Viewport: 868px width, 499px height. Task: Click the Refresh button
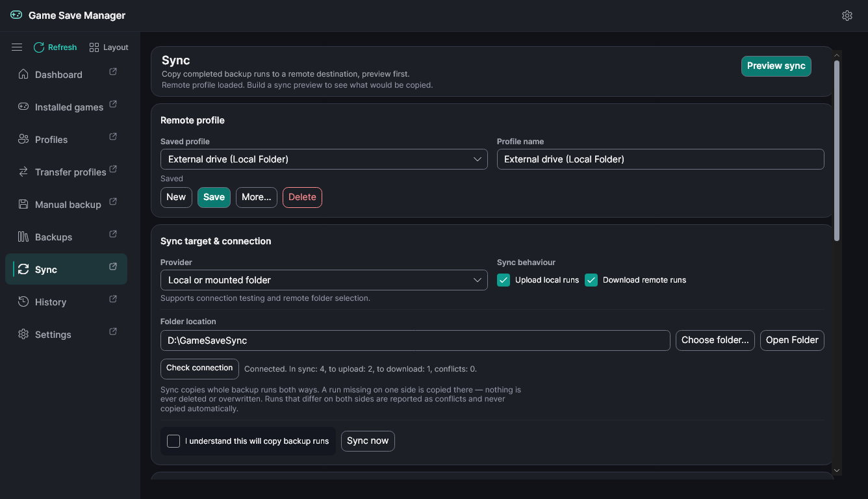click(x=55, y=47)
